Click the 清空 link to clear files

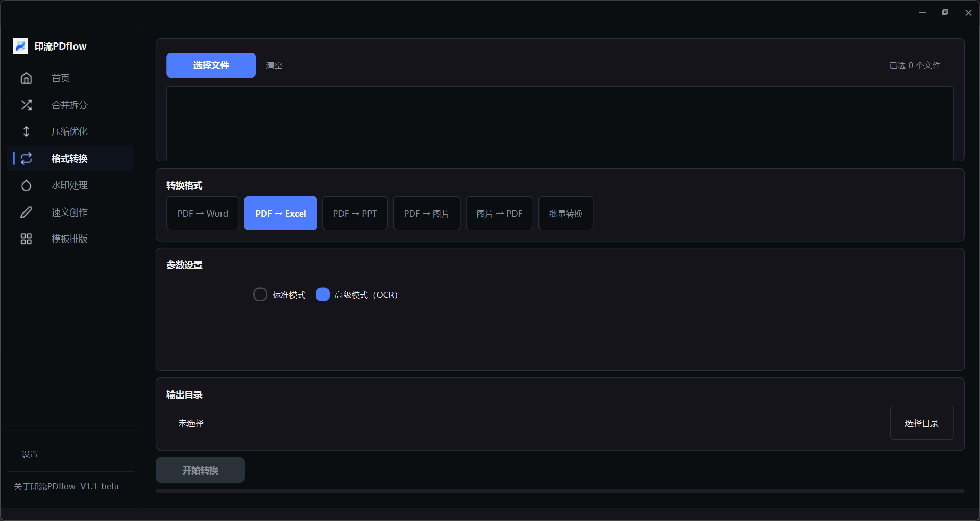click(x=274, y=65)
